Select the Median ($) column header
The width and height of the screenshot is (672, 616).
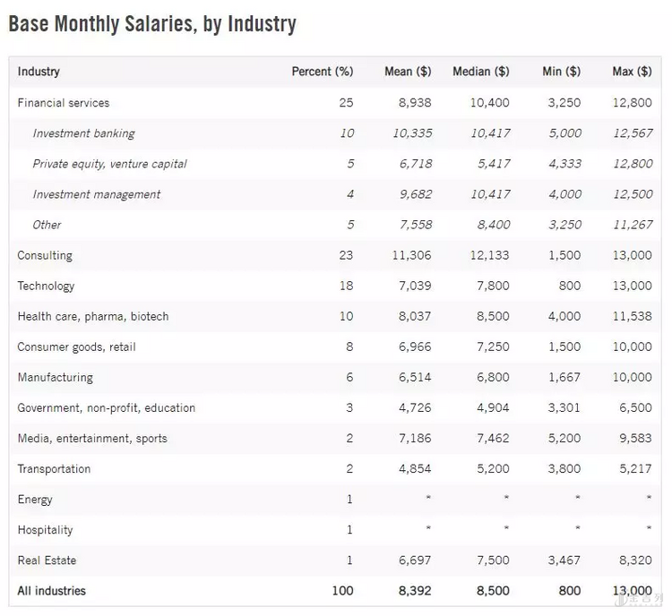(481, 72)
